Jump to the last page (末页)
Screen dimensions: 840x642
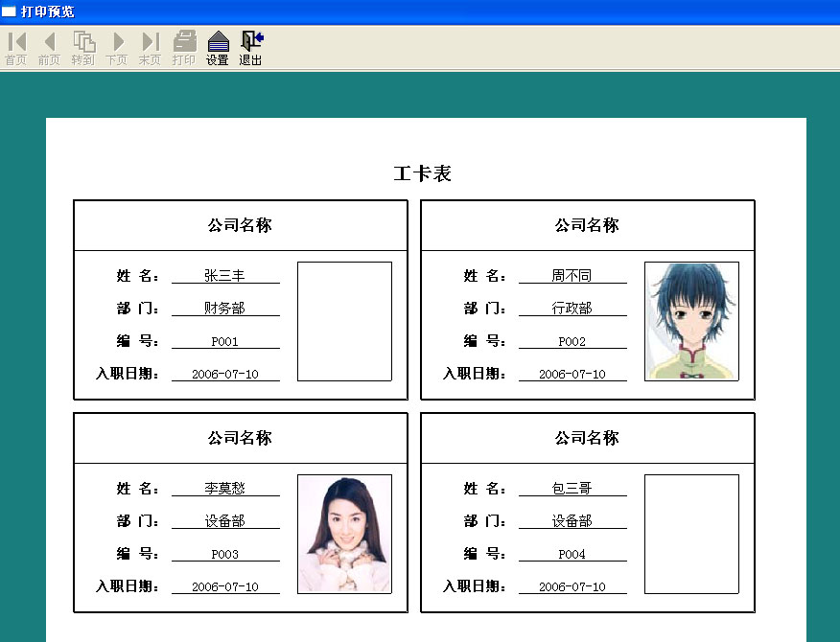(x=150, y=48)
